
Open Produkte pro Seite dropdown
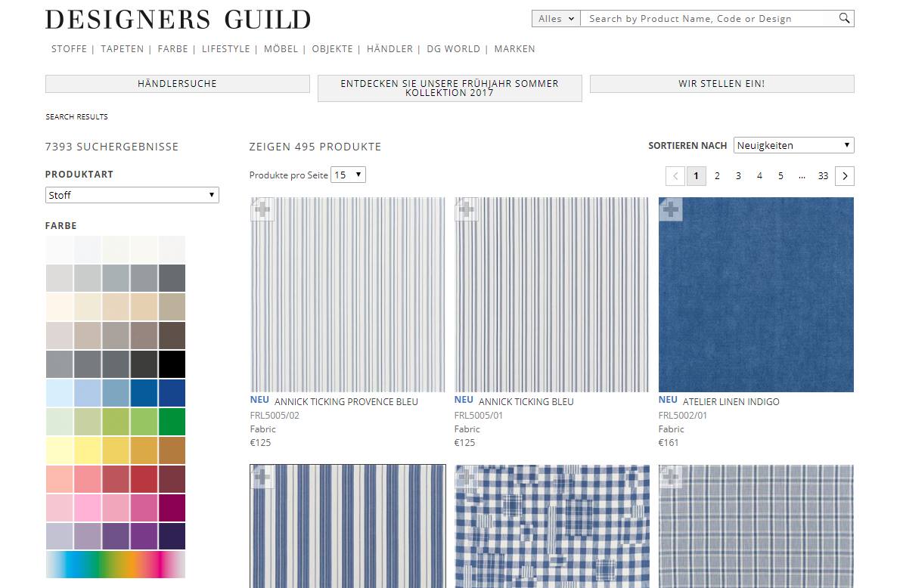[x=348, y=175]
